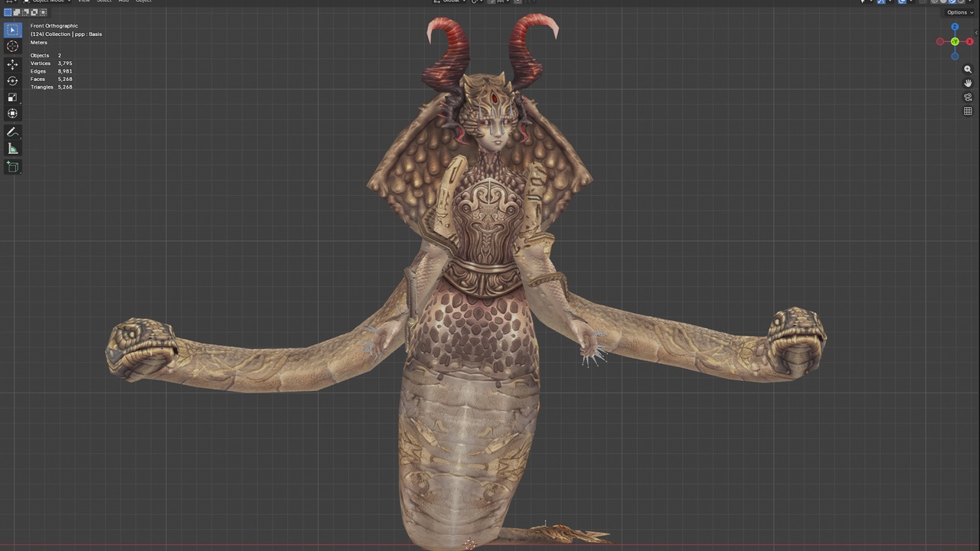Image resolution: width=980 pixels, height=551 pixels.
Task: Click the Zoom magnifier viewport button
Action: click(968, 70)
